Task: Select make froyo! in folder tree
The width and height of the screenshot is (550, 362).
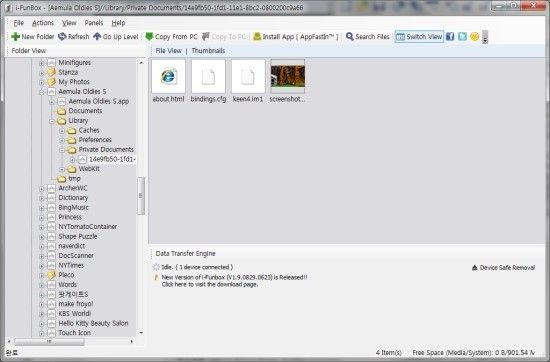Action: coord(76,304)
